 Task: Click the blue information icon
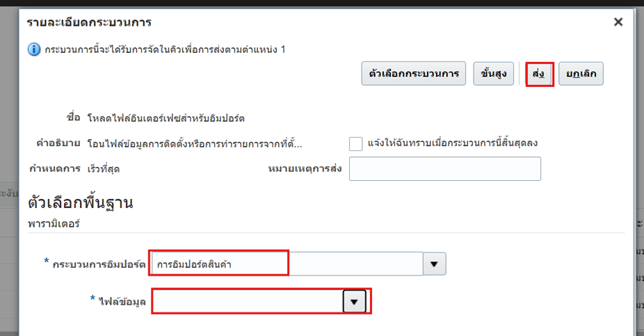[34, 50]
